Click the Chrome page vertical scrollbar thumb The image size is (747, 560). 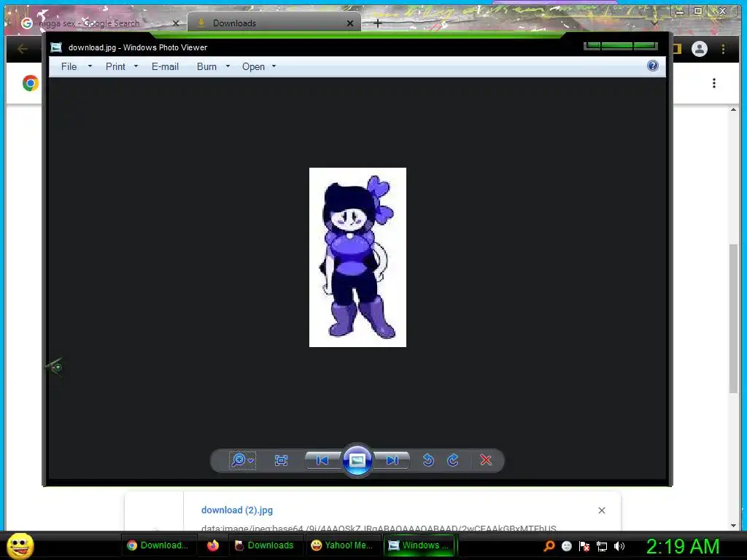tap(733, 318)
